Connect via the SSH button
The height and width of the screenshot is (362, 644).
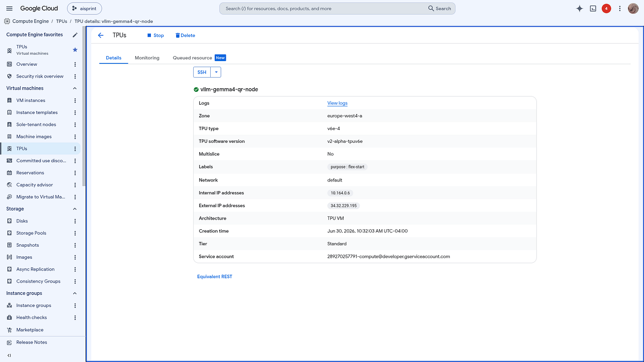(202, 72)
